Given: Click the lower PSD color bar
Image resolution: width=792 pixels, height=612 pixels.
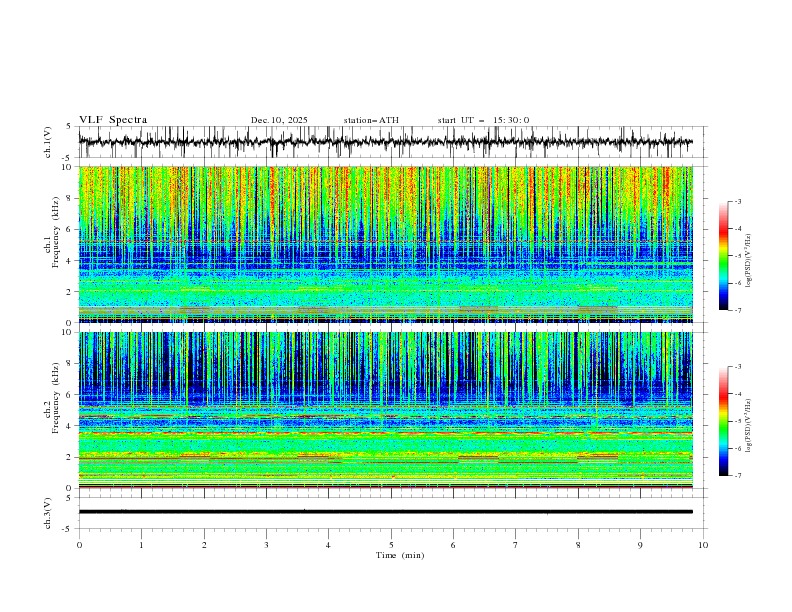Looking at the screenshot, I should (x=723, y=421).
